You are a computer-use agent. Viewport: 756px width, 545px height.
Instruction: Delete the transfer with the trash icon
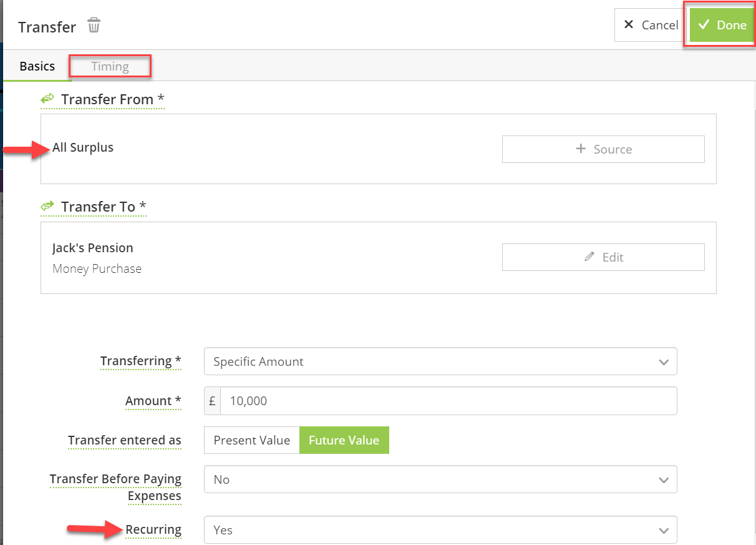[x=94, y=26]
